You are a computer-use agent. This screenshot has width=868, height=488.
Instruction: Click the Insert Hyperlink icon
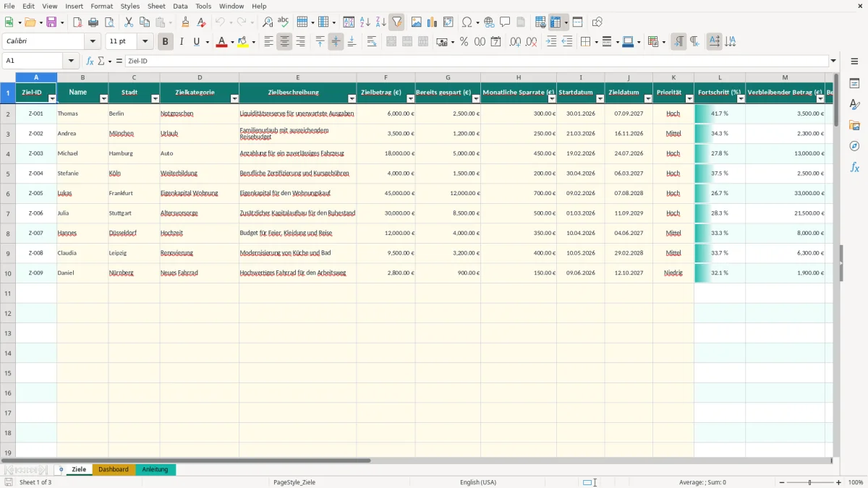click(489, 22)
